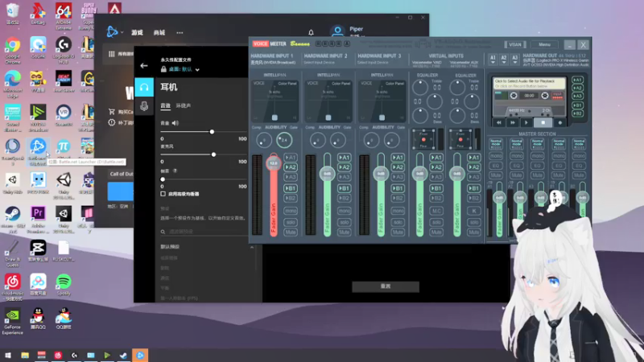Open the Voicemeeter Menu
This screenshot has width=644, height=362.
[x=544, y=45]
